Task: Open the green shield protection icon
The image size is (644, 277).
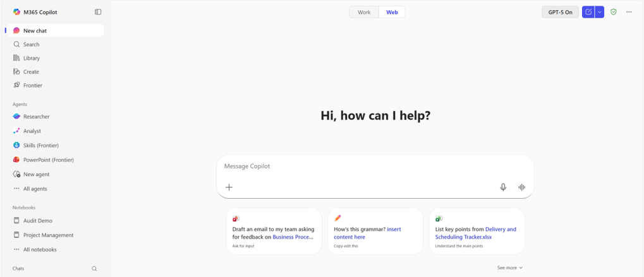Action: point(613,12)
